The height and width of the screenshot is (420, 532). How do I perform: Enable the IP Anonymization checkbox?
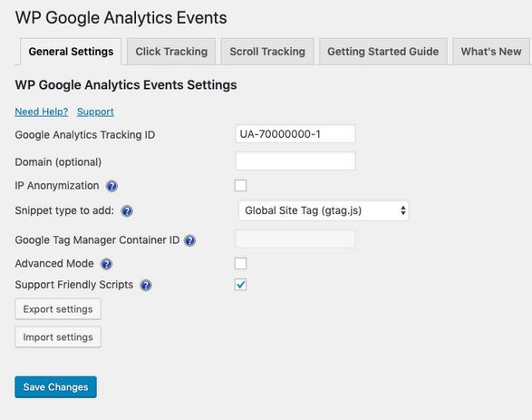coord(240,185)
